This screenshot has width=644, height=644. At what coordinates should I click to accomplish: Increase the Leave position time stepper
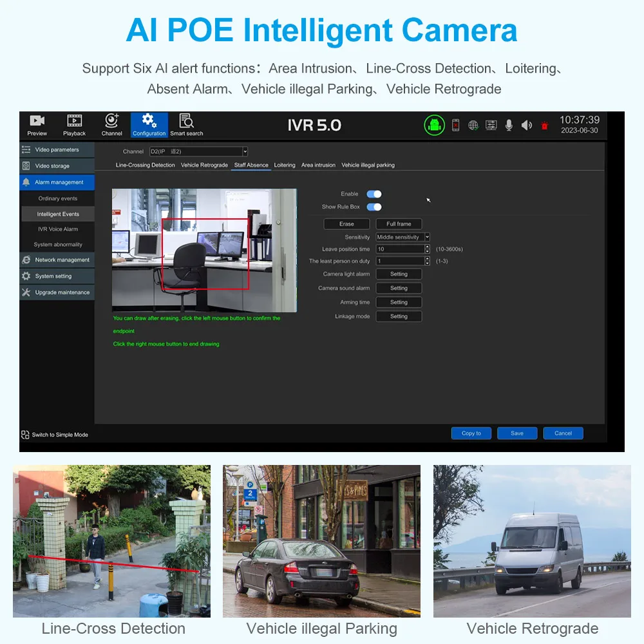[x=427, y=247]
